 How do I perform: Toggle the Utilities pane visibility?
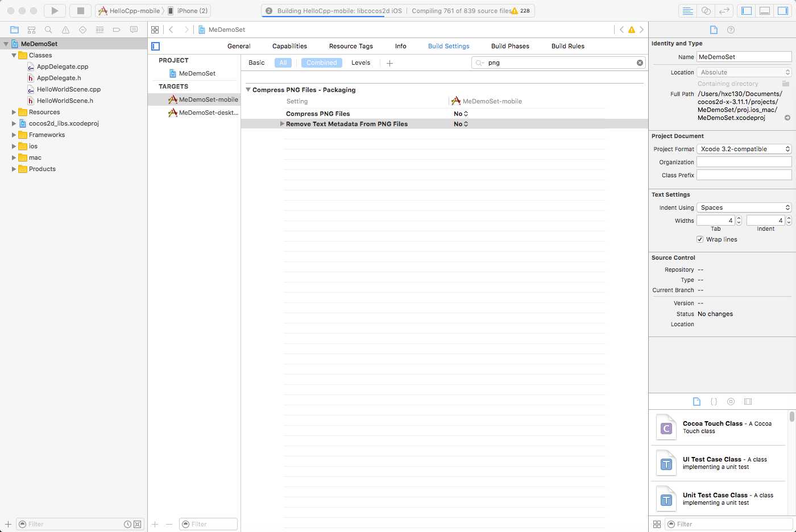783,10
